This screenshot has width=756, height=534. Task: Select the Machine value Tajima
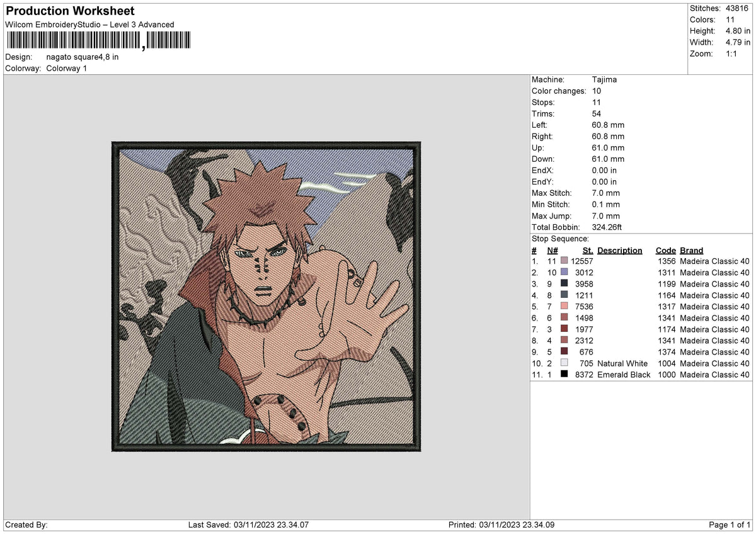pyautogui.click(x=604, y=80)
